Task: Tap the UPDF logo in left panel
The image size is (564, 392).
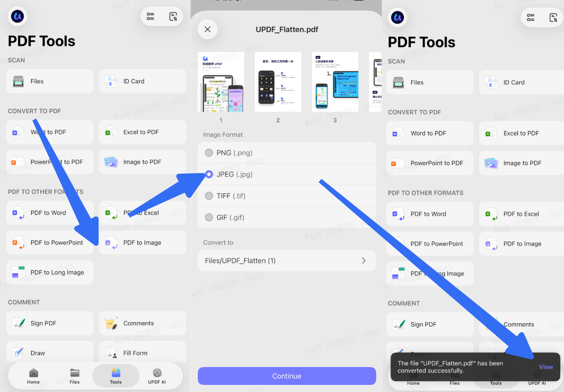Action: [x=18, y=17]
